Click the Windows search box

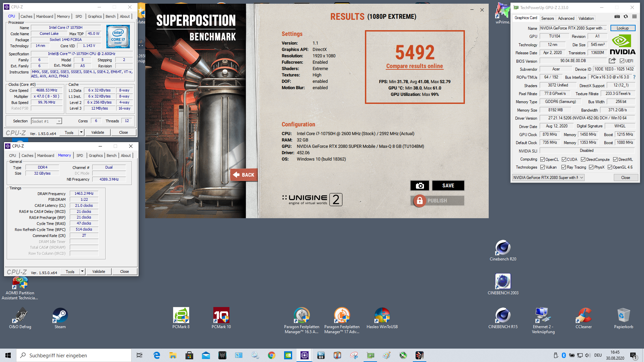(x=74, y=355)
